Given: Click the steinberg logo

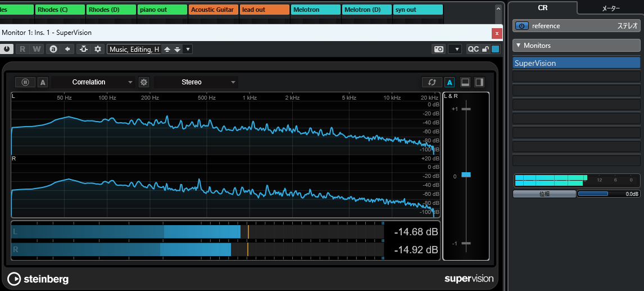Looking at the screenshot, I should (38, 279).
